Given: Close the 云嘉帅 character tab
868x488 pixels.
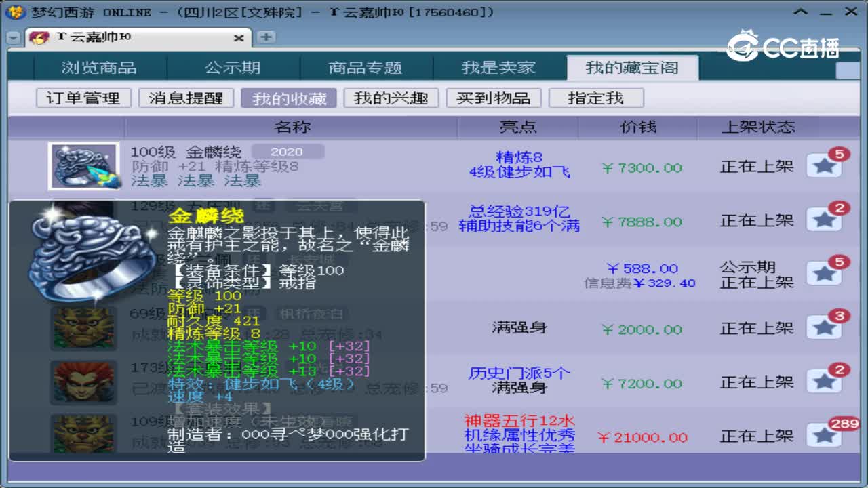Looking at the screenshot, I should tap(239, 38).
